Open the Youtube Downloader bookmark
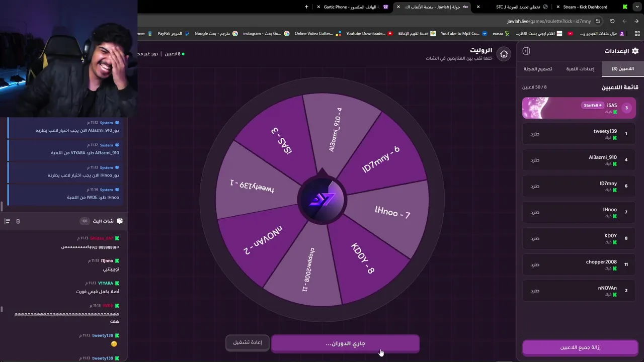644x362 pixels. coord(369,34)
